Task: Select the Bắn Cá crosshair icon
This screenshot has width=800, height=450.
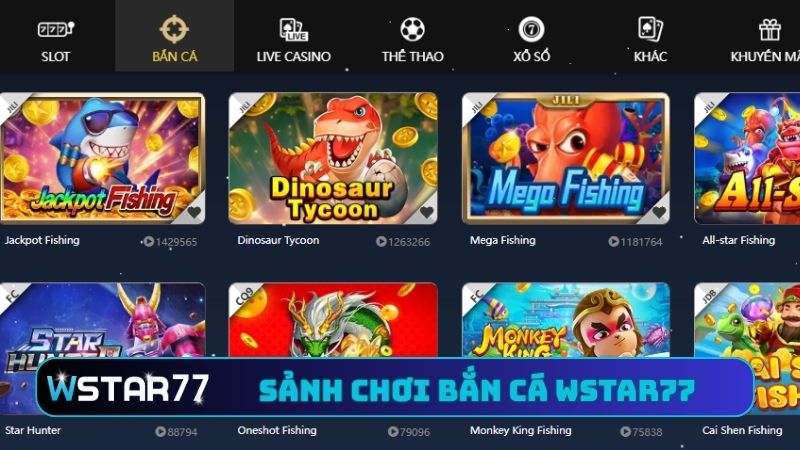Action: 174,29
